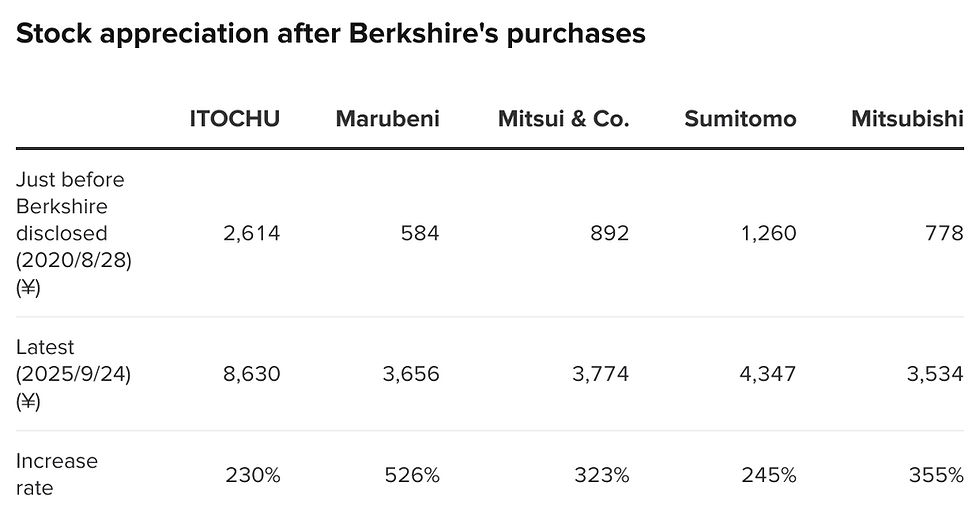Select Sumitomo's 1,260 price cell
This screenshot has height=531, width=980.
point(768,233)
